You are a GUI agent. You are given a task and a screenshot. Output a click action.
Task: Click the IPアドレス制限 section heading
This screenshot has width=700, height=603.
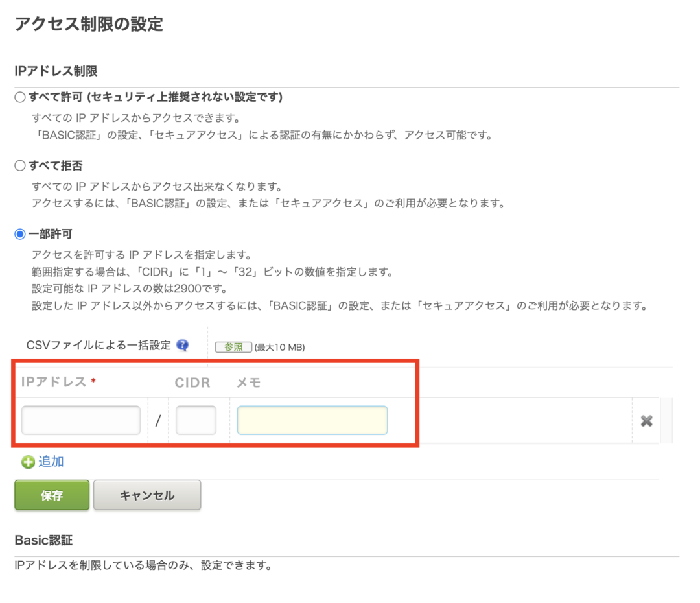point(56,71)
